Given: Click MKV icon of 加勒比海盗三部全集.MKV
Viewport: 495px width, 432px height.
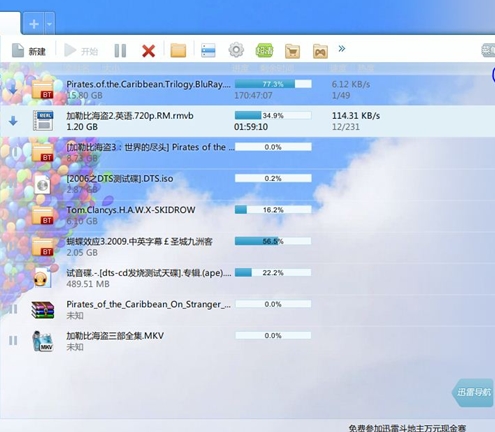Looking at the screenshot, I should [43, 341].
